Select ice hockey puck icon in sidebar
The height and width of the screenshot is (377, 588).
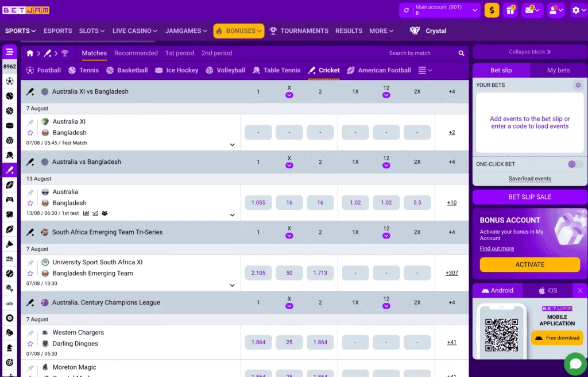10,125
